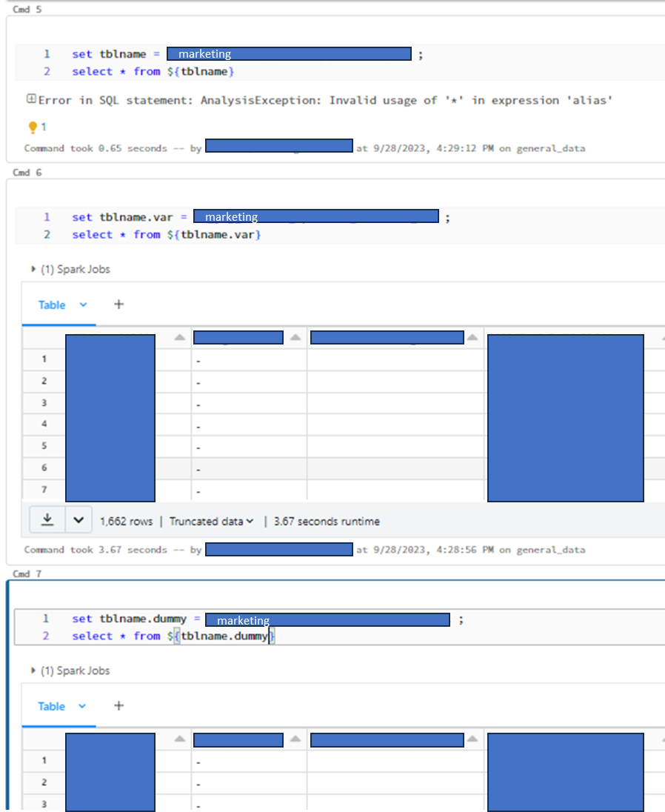The width and height of the screenshot is (665, 812).
Task: Expand the Spark Jobs section in Cmd 7
Action: (33, 670)
